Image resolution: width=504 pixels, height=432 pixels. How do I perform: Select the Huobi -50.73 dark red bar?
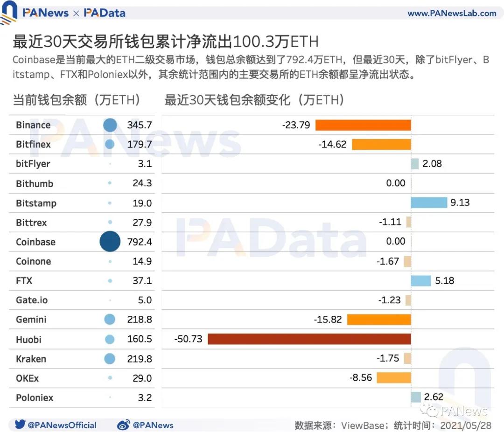point(309,339)
